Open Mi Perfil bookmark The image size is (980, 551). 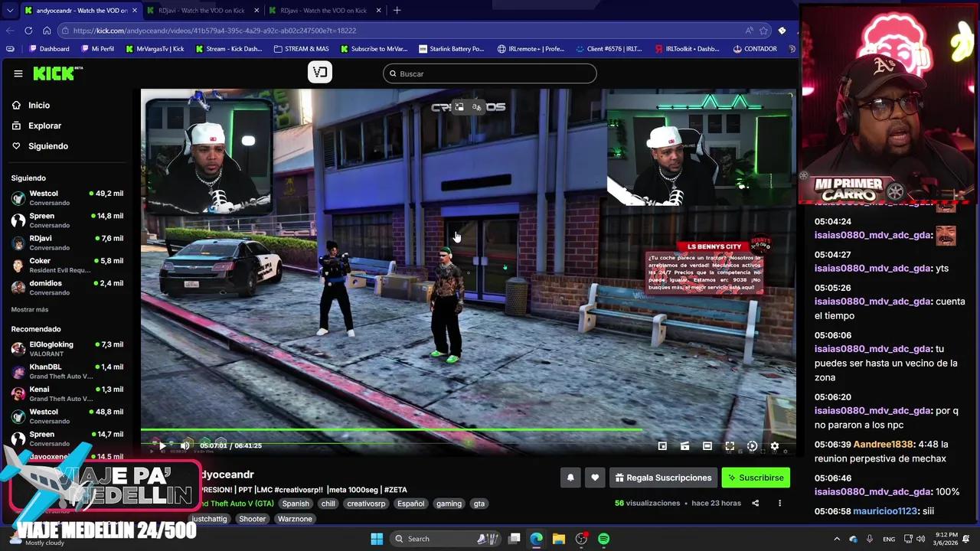tap(96, 49)
